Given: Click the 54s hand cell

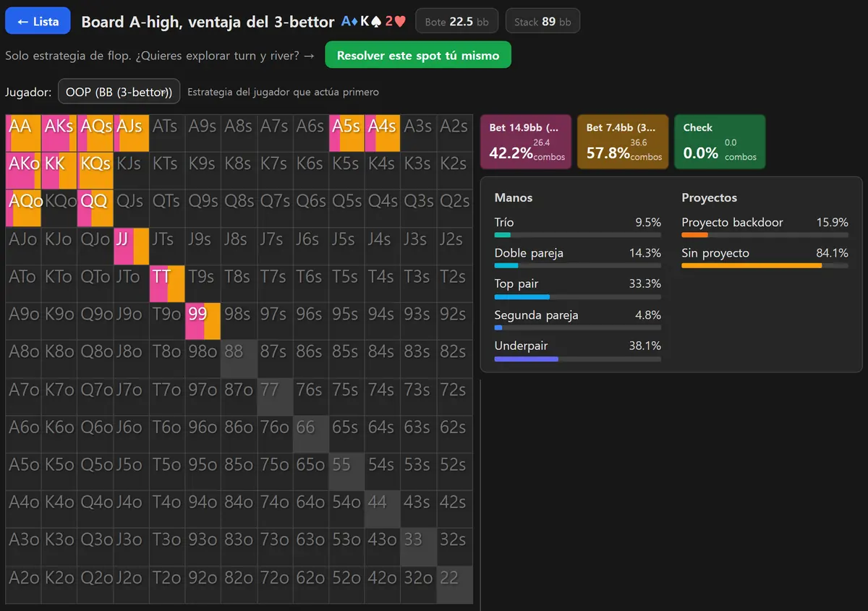Looking at the screenshot, I should 383,471.
